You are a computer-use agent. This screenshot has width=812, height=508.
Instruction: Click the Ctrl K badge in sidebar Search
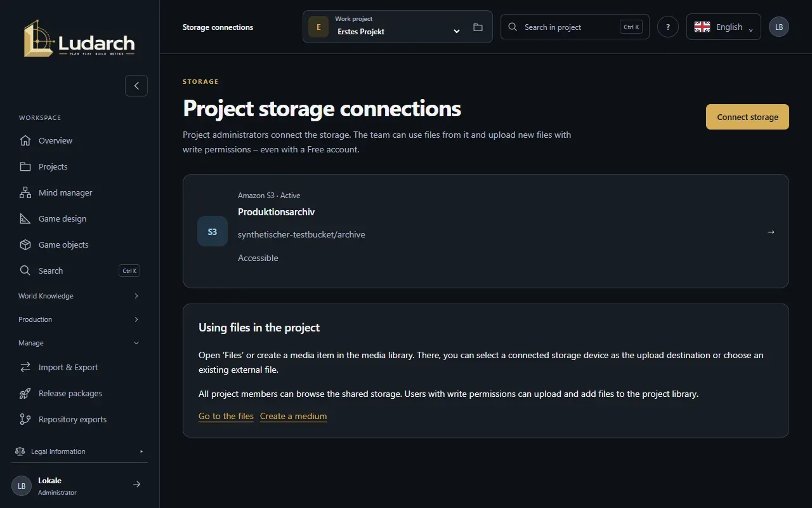[x=129, y=271]
